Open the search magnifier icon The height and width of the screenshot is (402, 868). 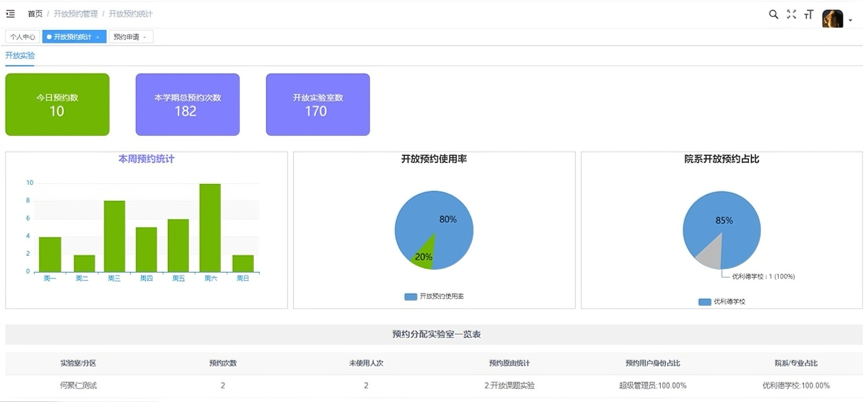(x=773, y=15)
